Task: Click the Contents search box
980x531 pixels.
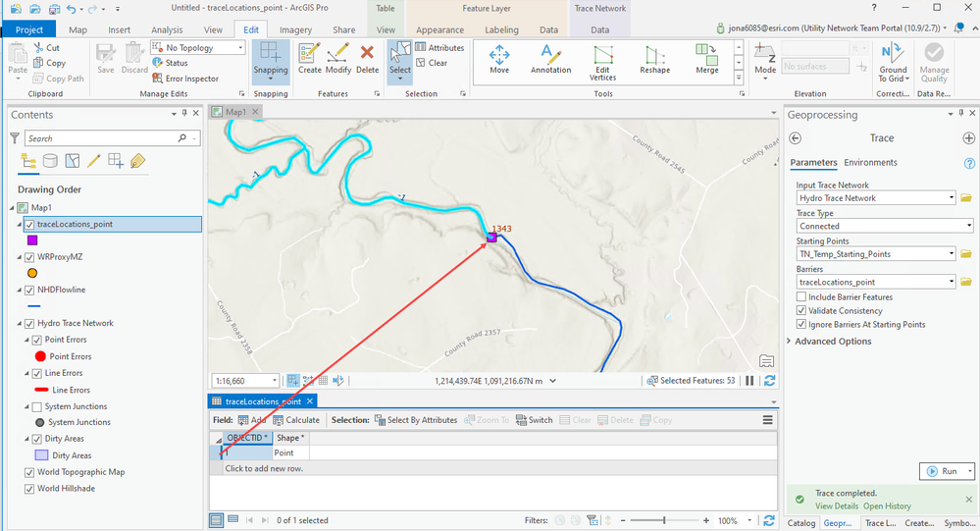Action: pos(113,138)
